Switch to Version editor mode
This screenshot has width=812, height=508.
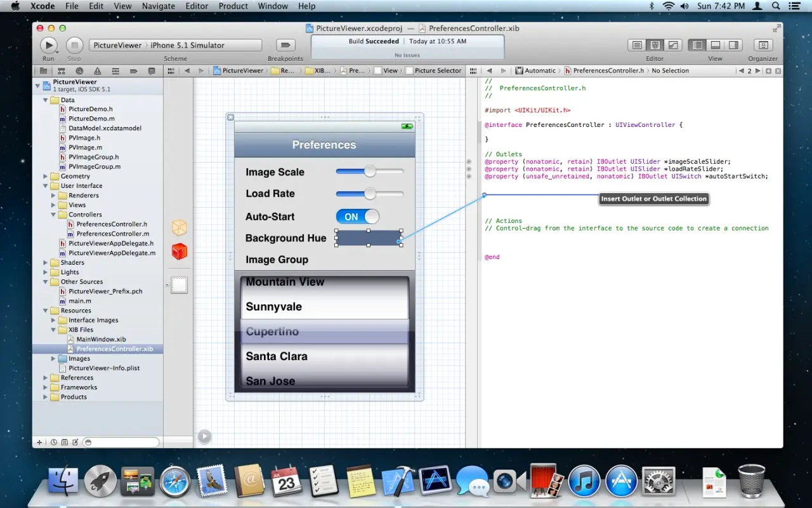coord(672,45)
